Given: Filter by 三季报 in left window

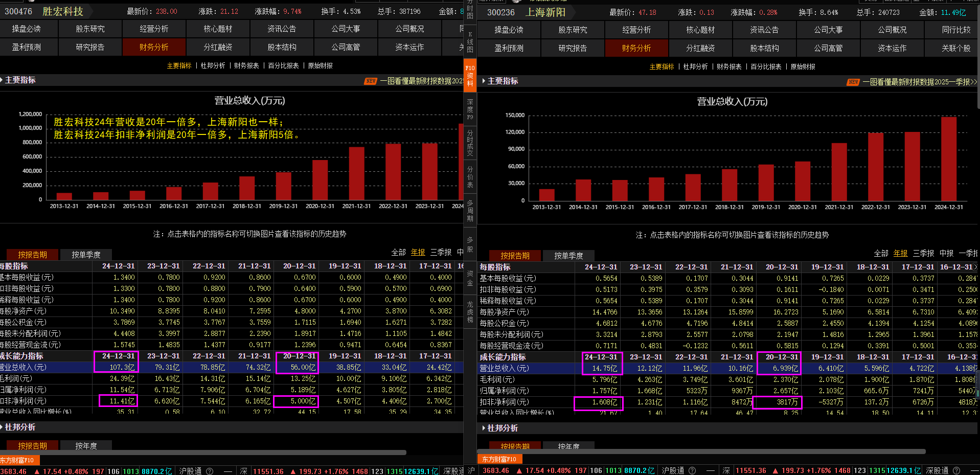Looking at the screenshot, I should tap(441, 253).
